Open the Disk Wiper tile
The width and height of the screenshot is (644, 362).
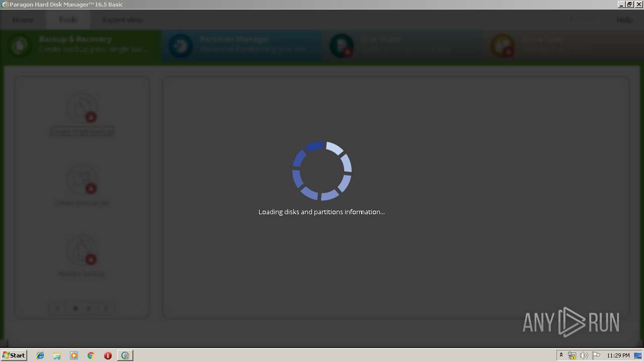point(403,45)
